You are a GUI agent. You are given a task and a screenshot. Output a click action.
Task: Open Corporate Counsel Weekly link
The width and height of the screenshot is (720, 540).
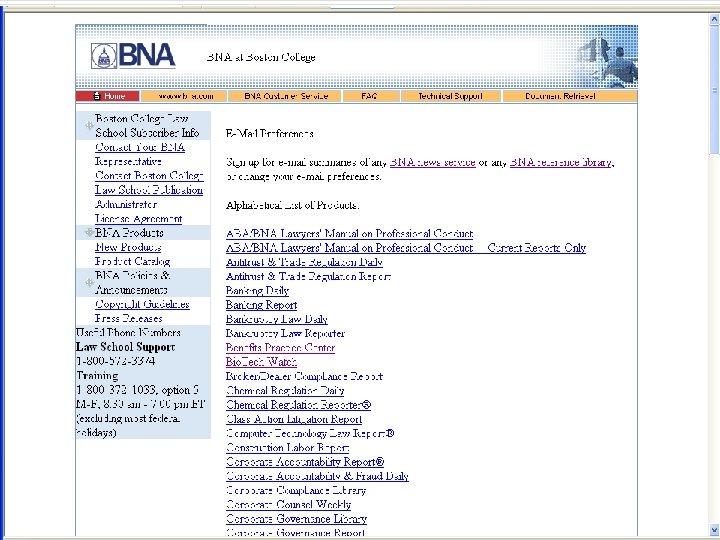[288, 505]
